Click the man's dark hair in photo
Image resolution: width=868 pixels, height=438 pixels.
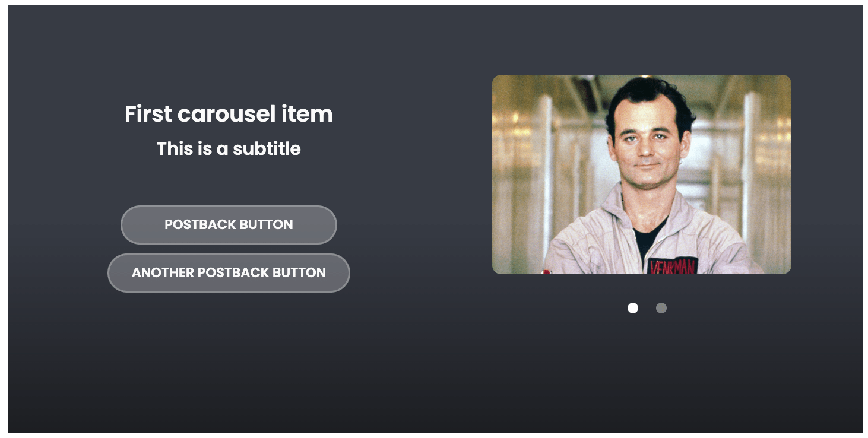tap(647, 93)
